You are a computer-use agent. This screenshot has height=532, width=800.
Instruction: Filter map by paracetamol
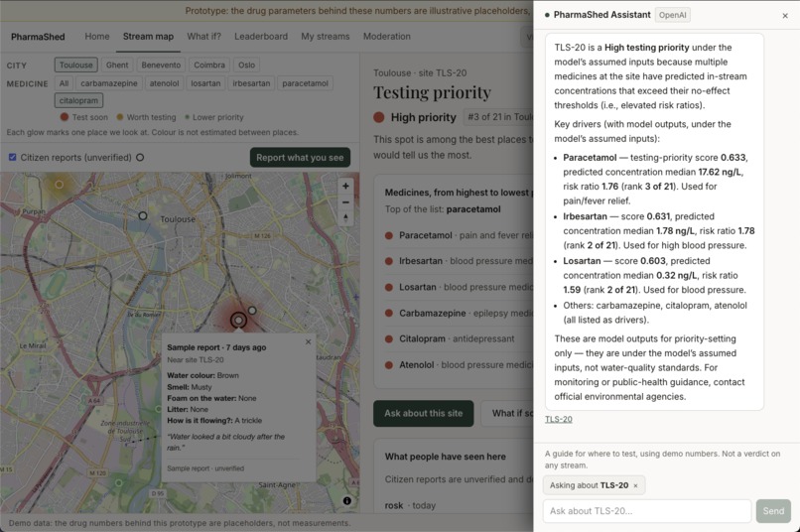(x=305, y=83)
